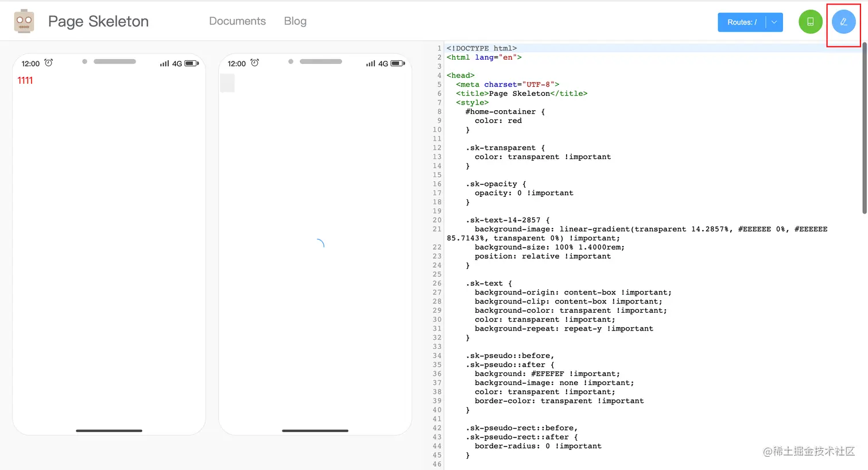This screenshot has width=868, height=470.
Task: Click the .sk-transparent { selector line
Action: point(505,147)
